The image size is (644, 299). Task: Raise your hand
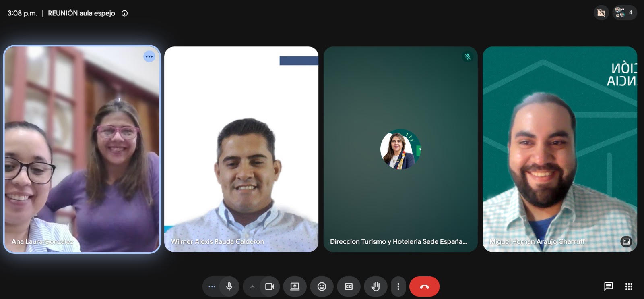coord(376,287)
